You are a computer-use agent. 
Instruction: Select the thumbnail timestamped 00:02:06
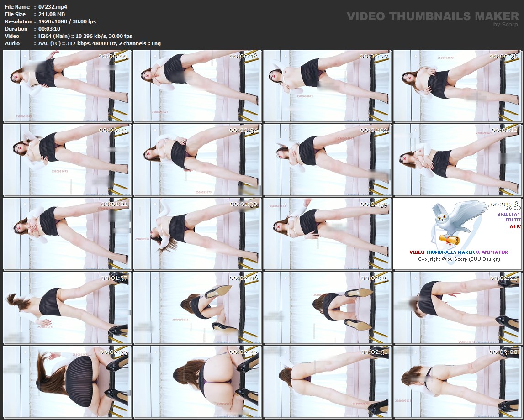[x=197, y=308]
